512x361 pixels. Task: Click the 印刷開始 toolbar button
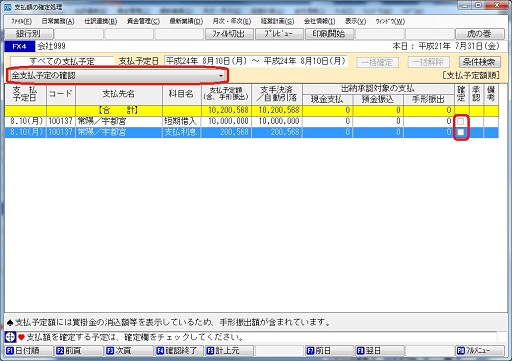(329, 34)
